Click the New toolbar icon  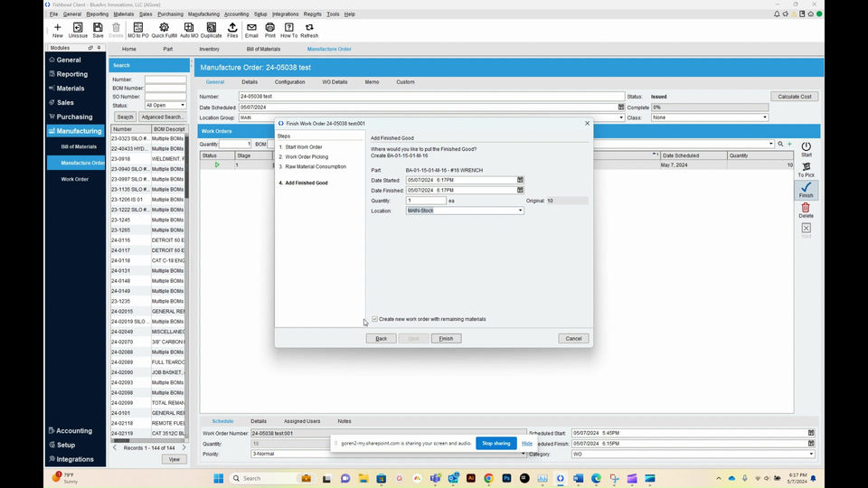[x=58, y=31]
